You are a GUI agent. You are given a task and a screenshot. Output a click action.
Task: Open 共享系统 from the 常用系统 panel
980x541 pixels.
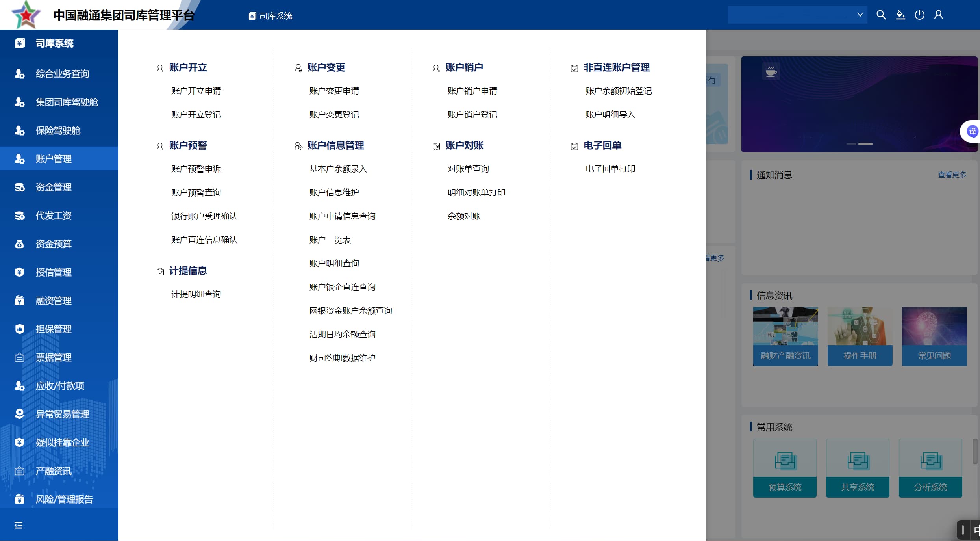click(857, 468)
